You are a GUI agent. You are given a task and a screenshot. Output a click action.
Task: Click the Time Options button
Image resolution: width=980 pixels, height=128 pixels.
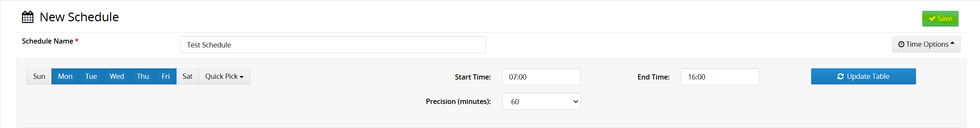click(926, 44)
